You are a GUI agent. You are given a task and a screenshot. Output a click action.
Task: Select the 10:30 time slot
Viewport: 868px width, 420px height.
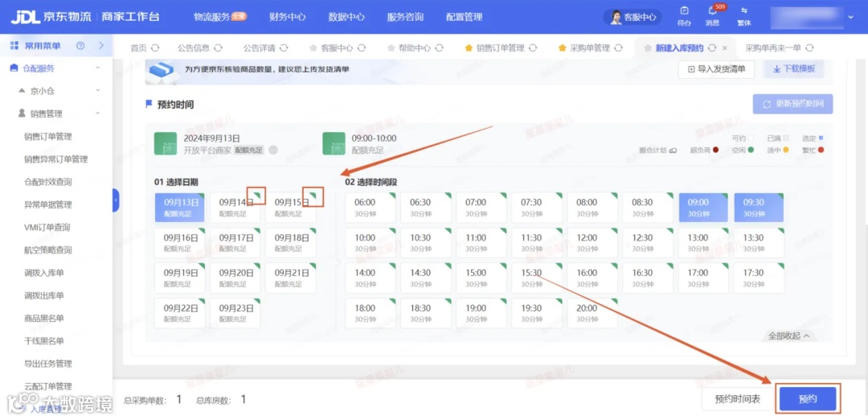426,243
